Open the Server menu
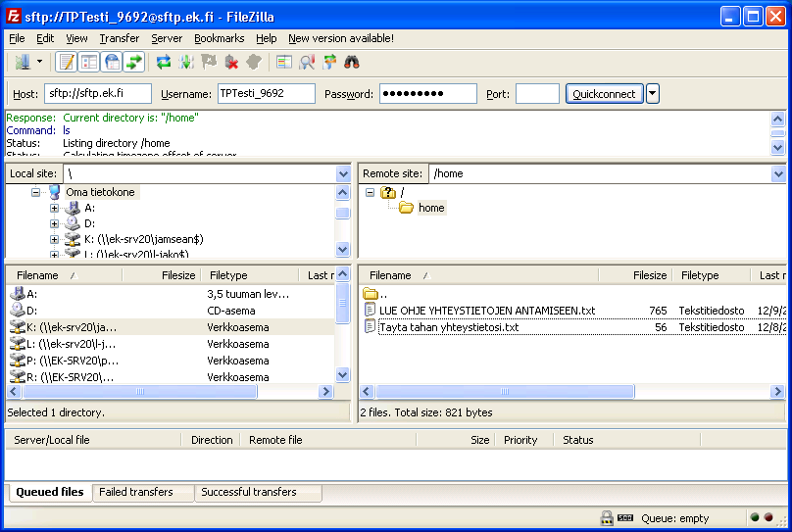The height and width of the screenshot is (532, 792). pyautogui.click(x=167, y=38)
